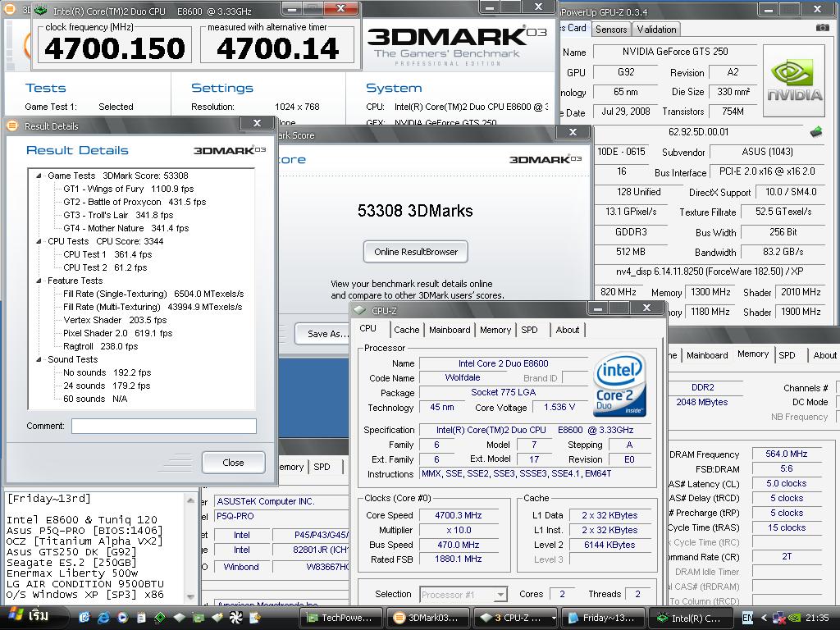Switch to the Friday~13 Notepad taskbar button

coord(602,618)
